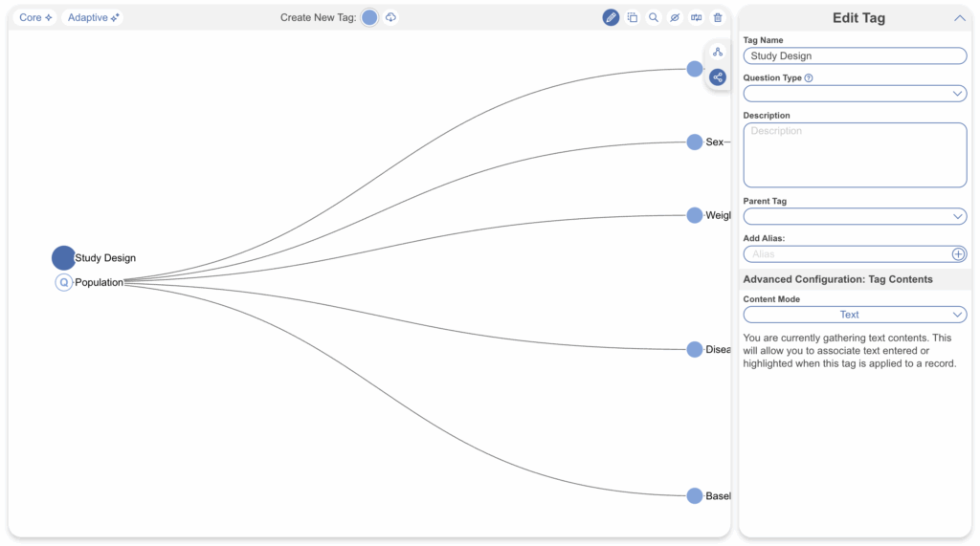Viewport: 980px width, 546px height.
Task: Click the Core mode button
Action: [36, 17]
